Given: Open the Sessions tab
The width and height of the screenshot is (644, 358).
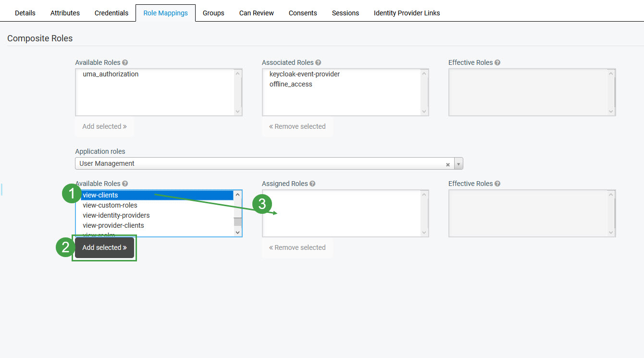Looking at the screenshot, I should coord(345,13).
